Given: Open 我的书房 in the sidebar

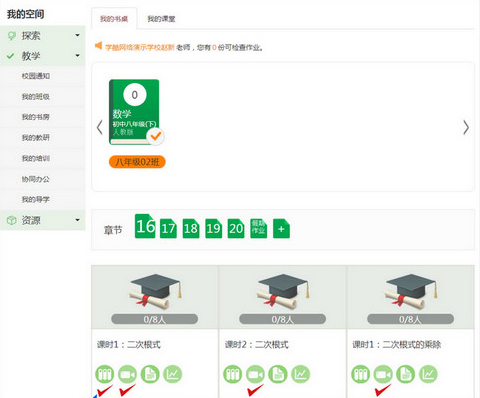Looking at the screenshot, I should click(36, 117).
